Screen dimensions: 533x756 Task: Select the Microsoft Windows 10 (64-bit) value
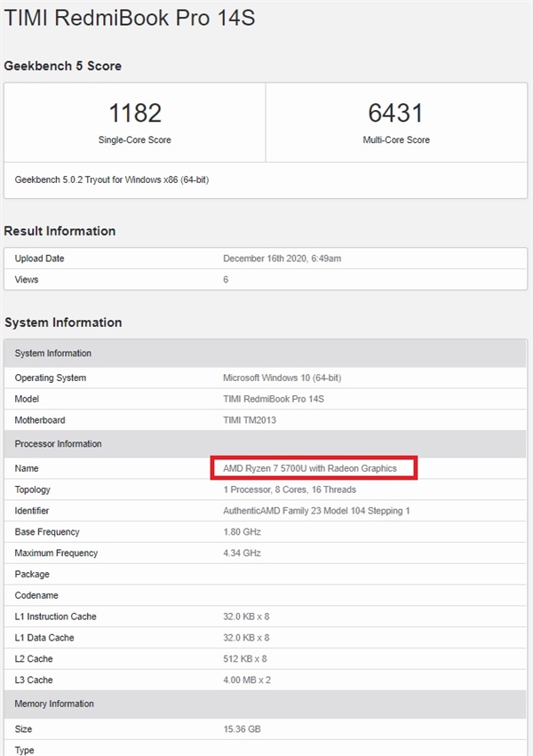282,378
